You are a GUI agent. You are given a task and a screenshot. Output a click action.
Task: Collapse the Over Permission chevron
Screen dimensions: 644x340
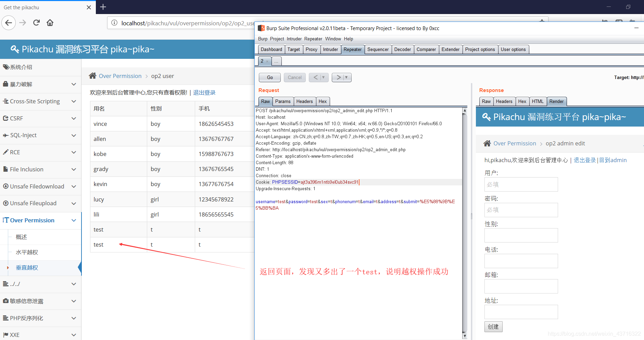click(74, 220)
